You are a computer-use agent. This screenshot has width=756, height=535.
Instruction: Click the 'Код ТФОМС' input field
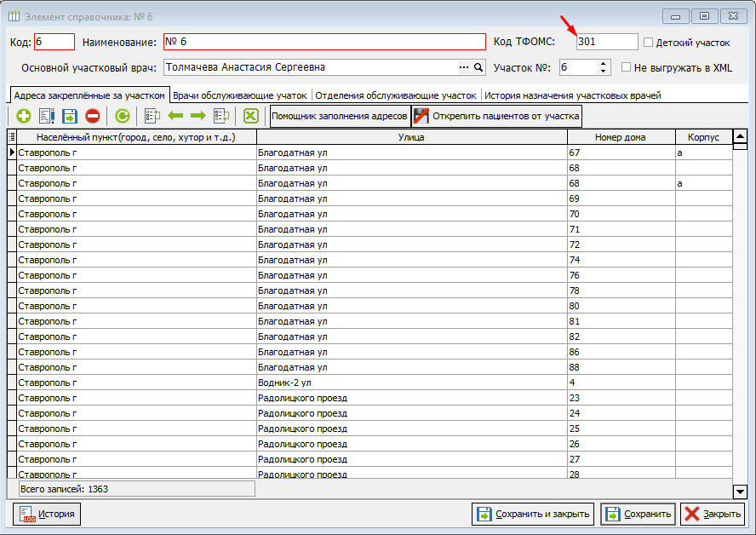606,42
